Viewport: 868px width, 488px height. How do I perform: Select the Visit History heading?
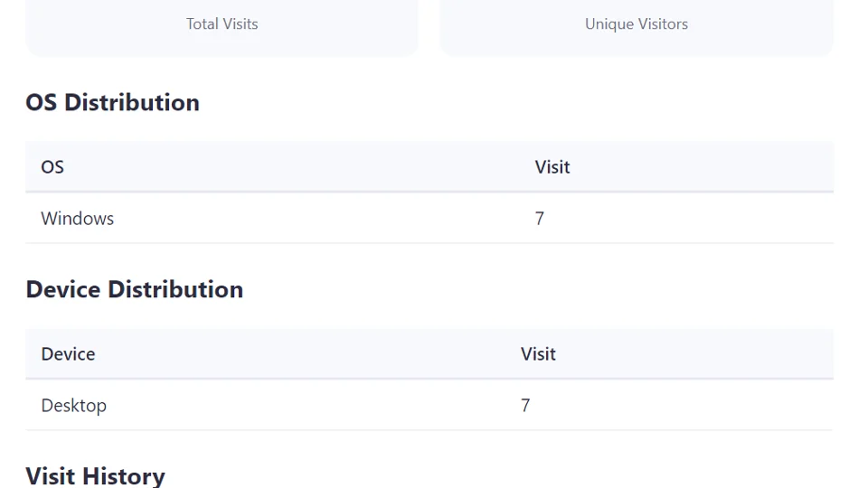point(95,476)
